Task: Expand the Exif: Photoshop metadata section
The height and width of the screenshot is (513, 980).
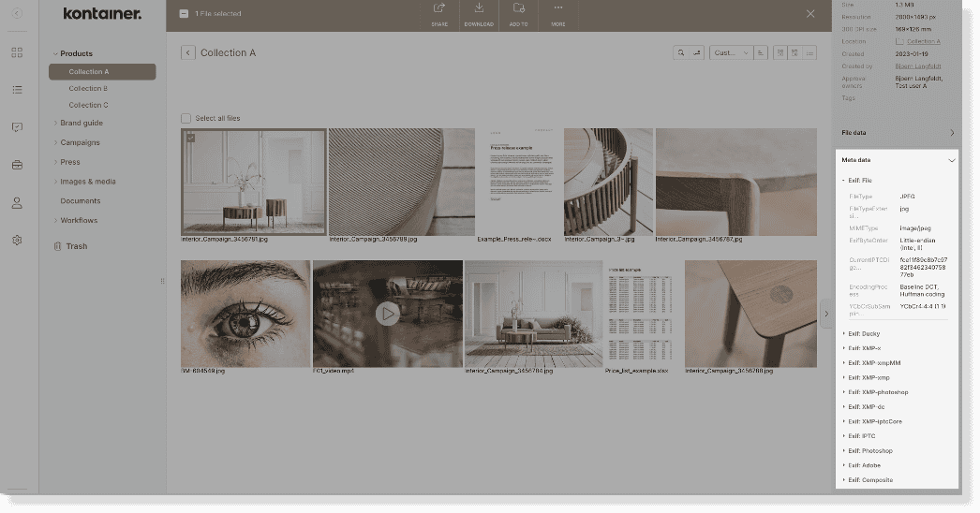Action: (869, 451)
